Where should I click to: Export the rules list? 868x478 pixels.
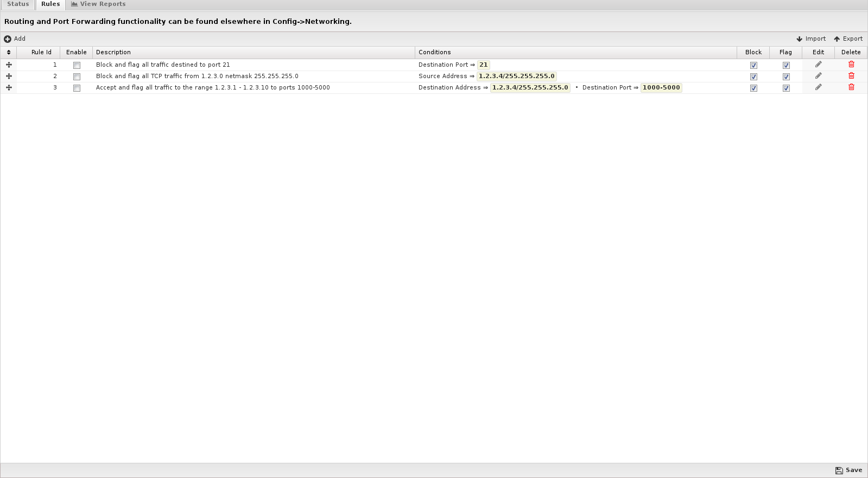click(x=848, y=39)
